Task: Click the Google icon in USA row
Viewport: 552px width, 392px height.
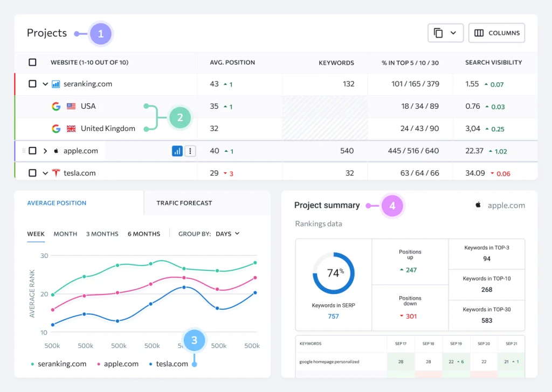Action: (x=56, y=106)
